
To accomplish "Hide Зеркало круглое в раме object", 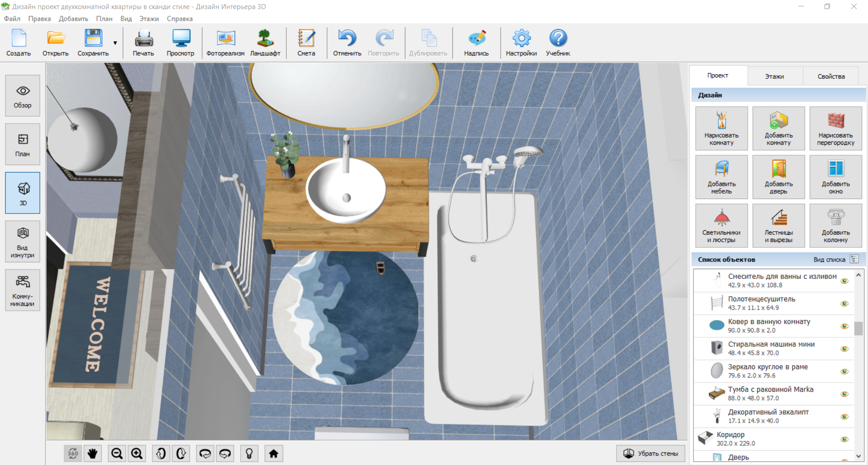I will coord(844,371).
